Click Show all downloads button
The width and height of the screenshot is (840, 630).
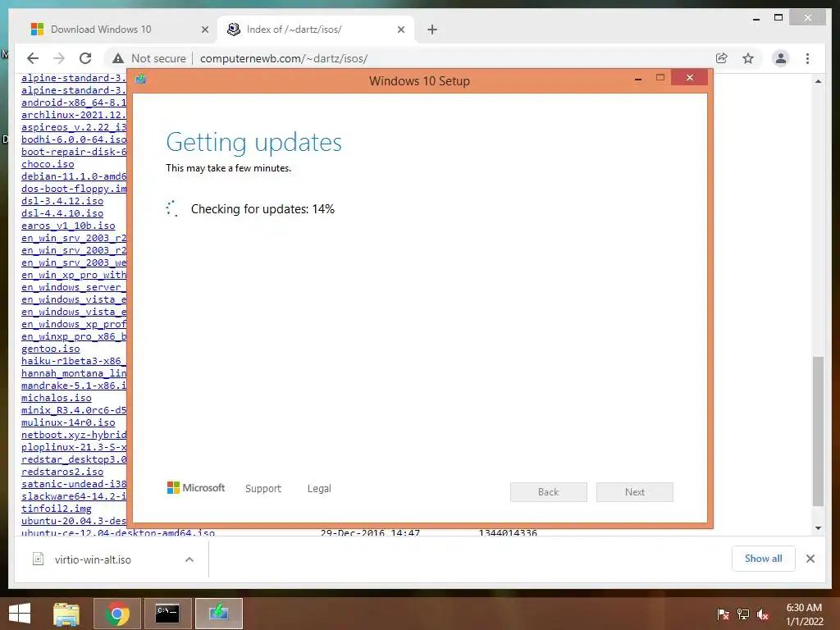pos(764,559)
